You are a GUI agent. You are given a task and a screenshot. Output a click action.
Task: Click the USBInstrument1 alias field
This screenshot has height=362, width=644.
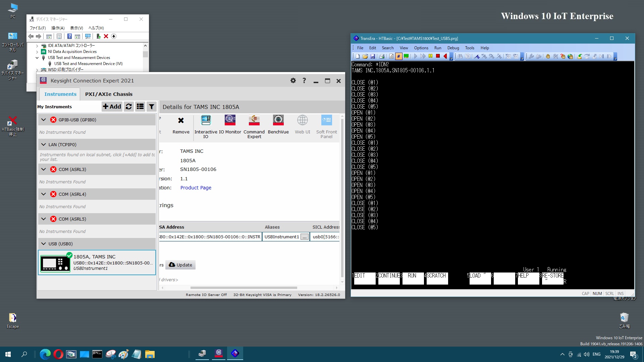click(281, 237)
